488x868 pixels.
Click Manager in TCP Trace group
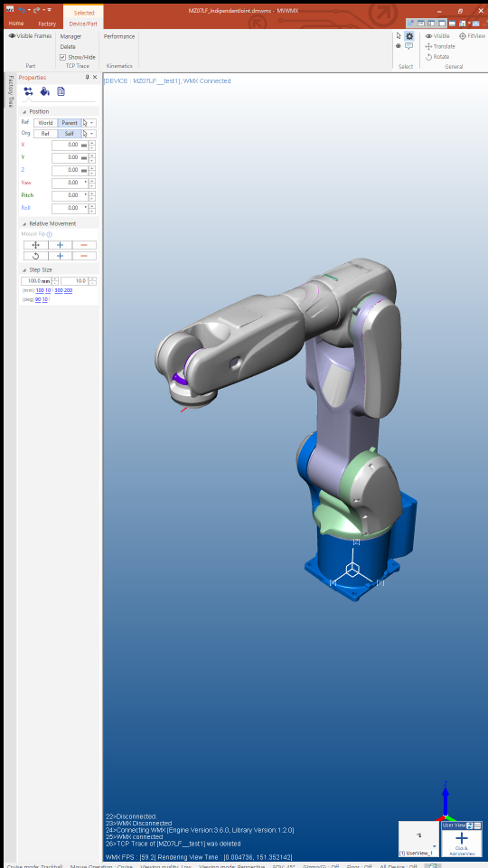70,36
